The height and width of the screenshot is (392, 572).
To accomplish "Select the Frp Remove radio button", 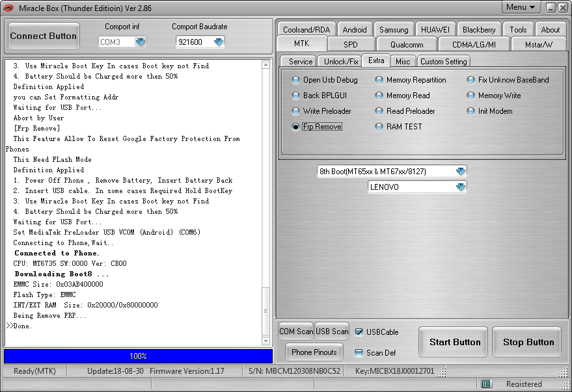I will pyautogui.click(x=295, y=127).
